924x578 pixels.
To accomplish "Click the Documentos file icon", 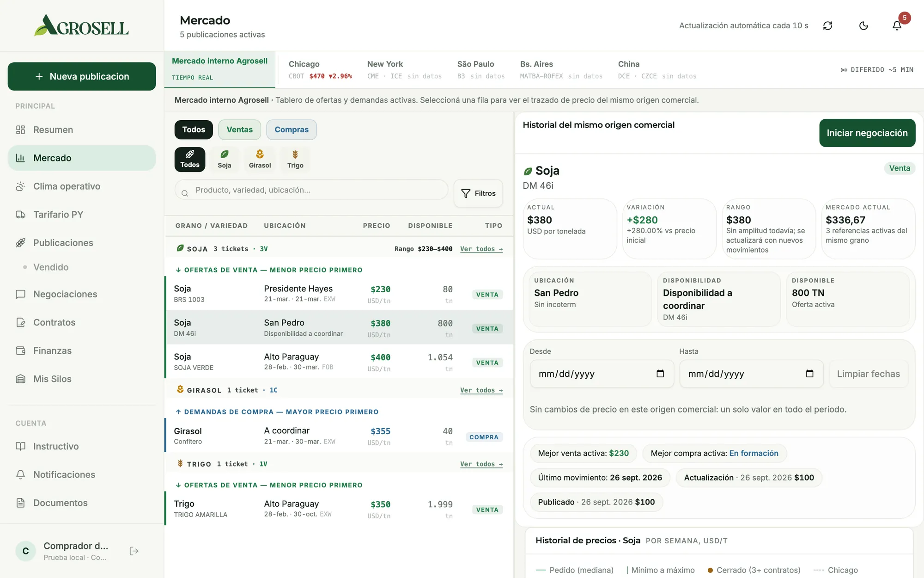I will (x=20, y=503).
